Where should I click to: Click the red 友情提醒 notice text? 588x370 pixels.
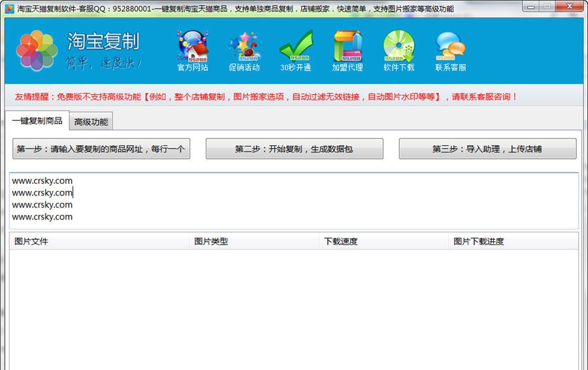coord(267,97)
